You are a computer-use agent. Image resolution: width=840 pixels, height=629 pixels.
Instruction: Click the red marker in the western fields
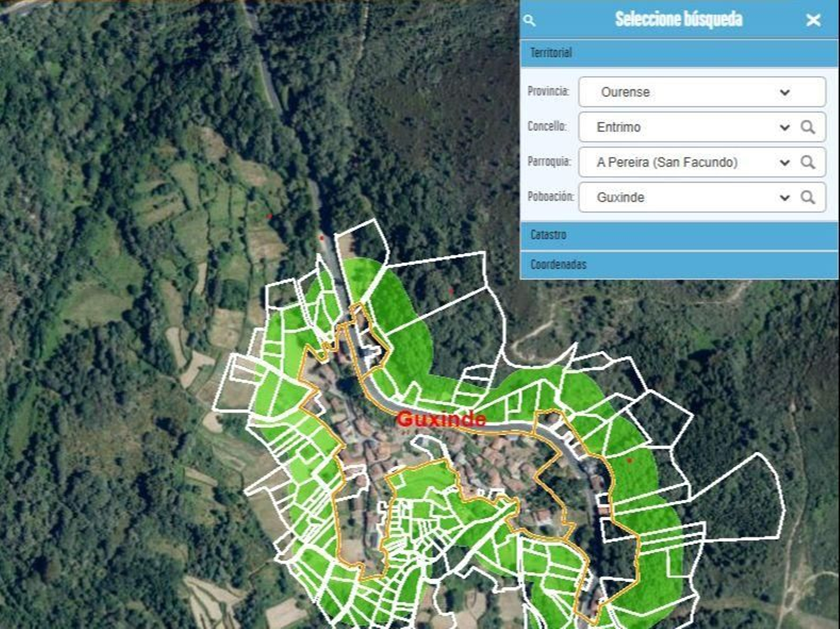(x=269, y=216)
